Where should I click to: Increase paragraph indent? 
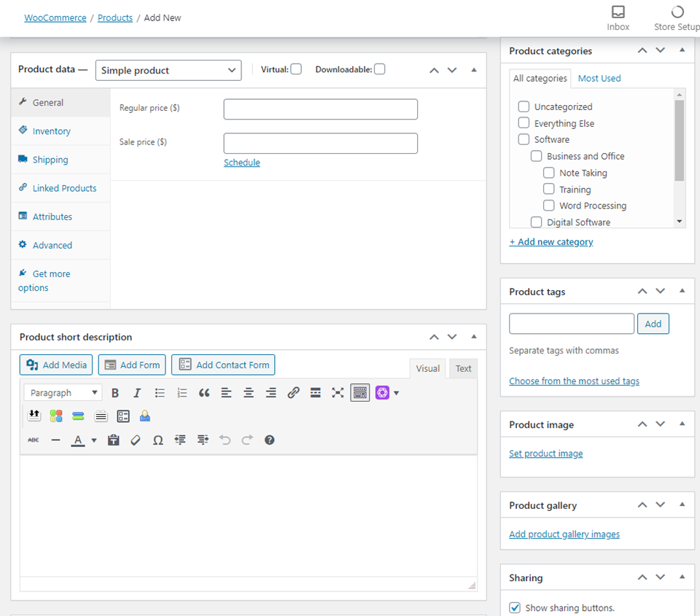(203, 440)
